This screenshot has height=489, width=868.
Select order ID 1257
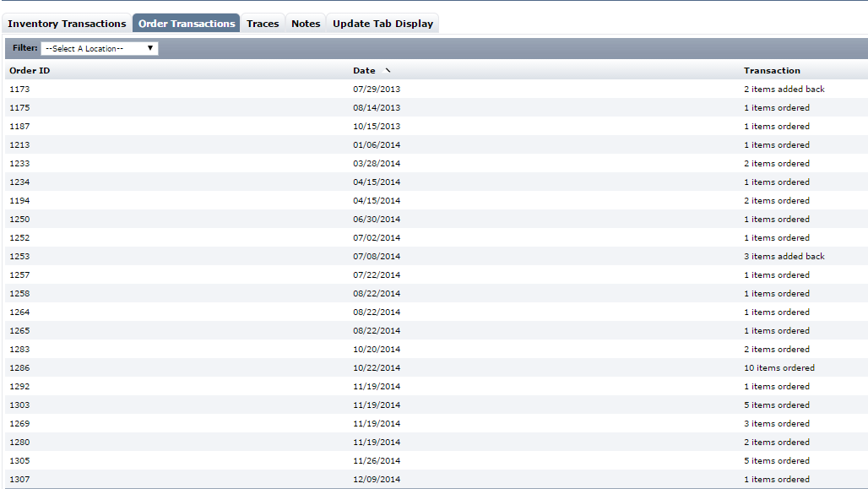tap(19, 274)
